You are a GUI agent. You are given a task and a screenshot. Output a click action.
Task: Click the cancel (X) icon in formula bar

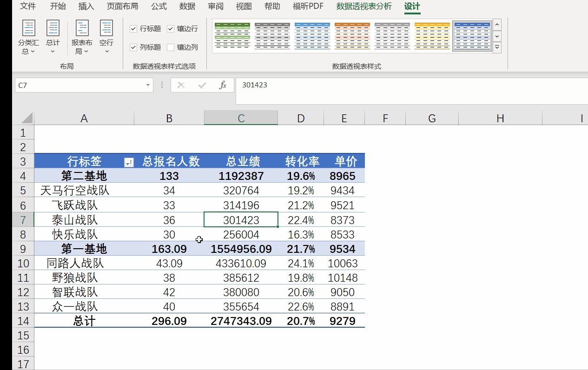click(x=181, y=85)
